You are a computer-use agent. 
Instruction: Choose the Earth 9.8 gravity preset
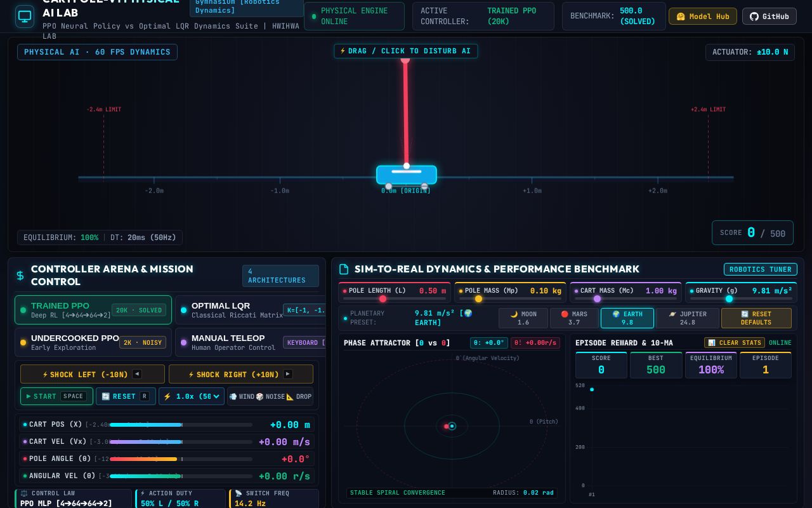point(627,318)
